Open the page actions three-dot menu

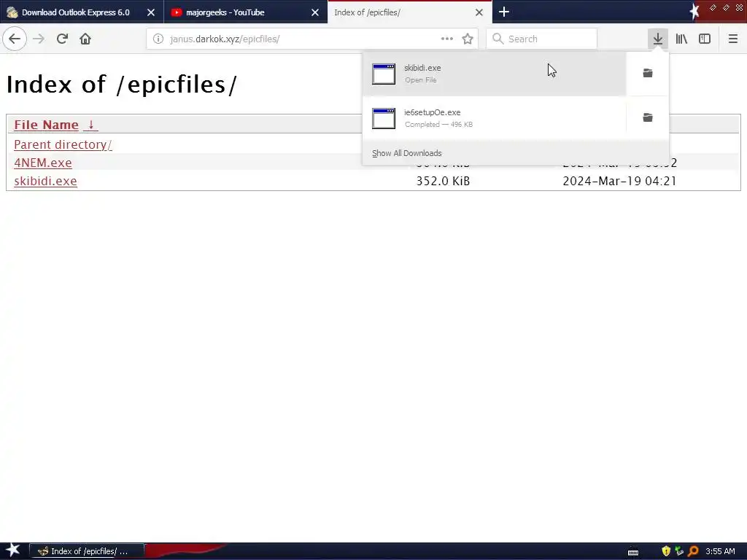click(447, 39)
